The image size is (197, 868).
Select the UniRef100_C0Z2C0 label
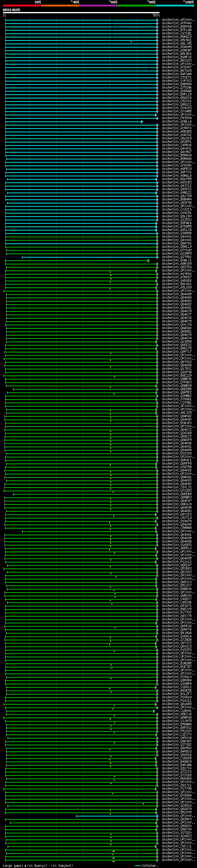[177, 210]
